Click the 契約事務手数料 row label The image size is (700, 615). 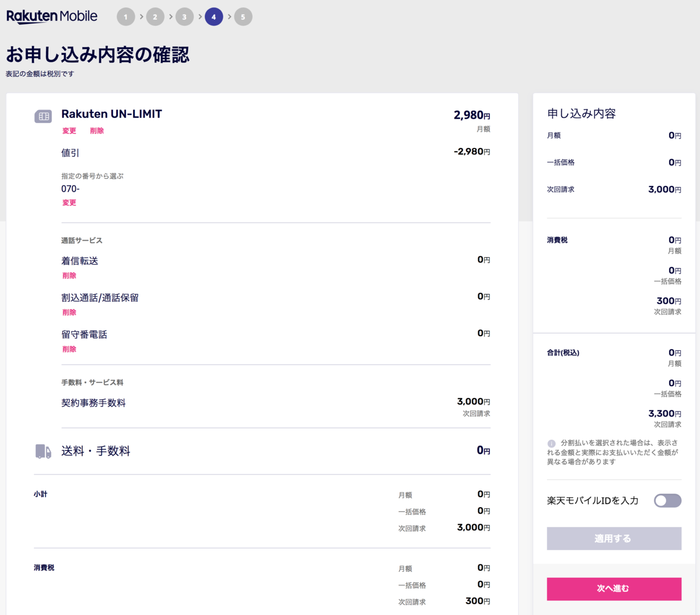[93, 403]
